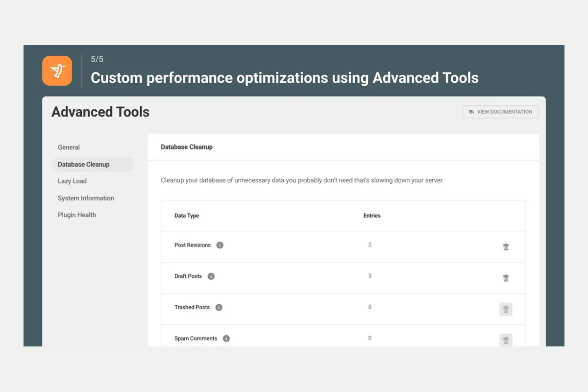Click the Data Type column header
This screenshot has width=588, height=392.
click(x=187, y=216)
